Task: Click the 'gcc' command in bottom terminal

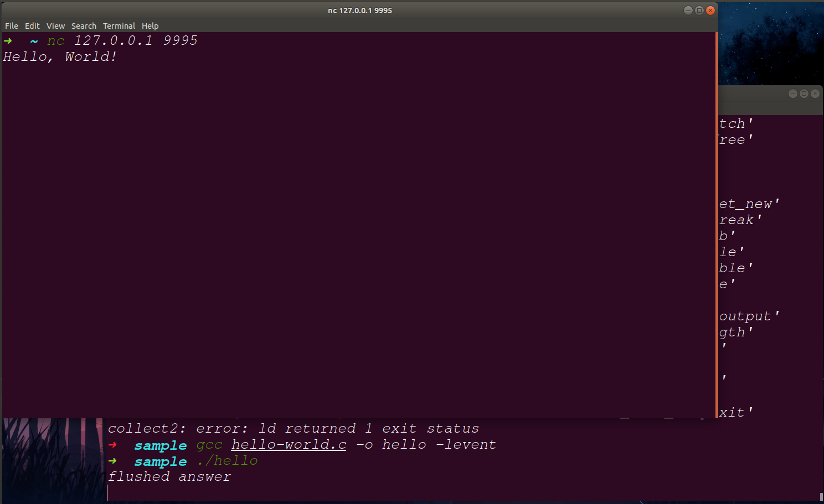Action: pos(209,445)
